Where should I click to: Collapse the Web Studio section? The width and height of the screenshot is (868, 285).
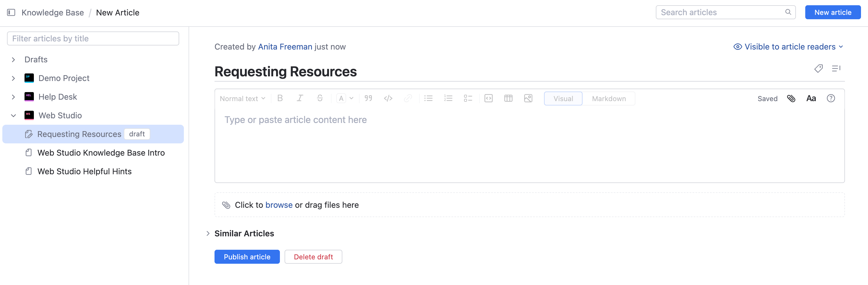click(x=13, y=115)
